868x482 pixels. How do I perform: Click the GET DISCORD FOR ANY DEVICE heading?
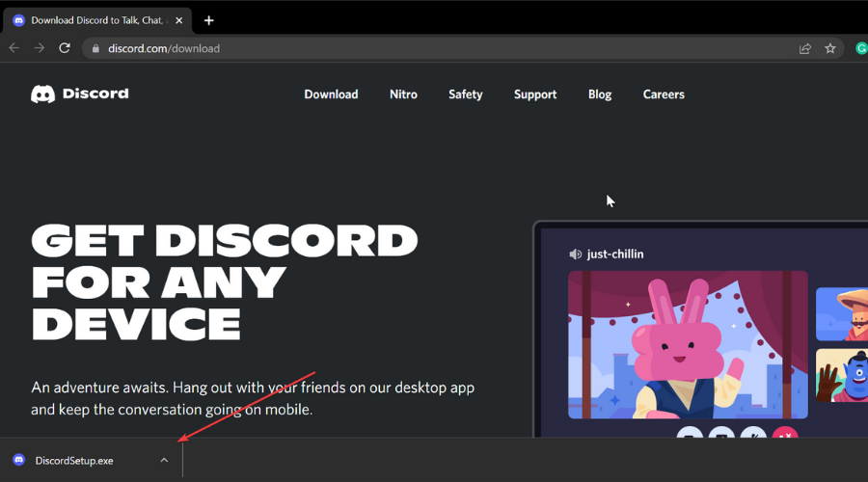pos(224,281)
